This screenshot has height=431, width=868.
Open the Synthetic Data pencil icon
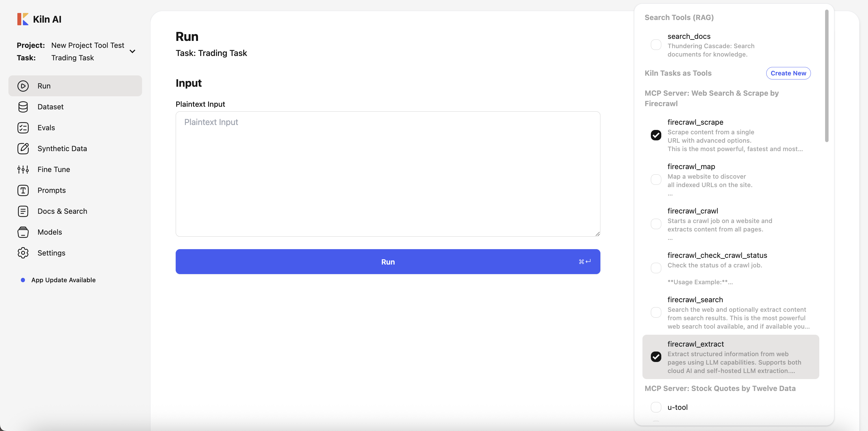[23, 149]
